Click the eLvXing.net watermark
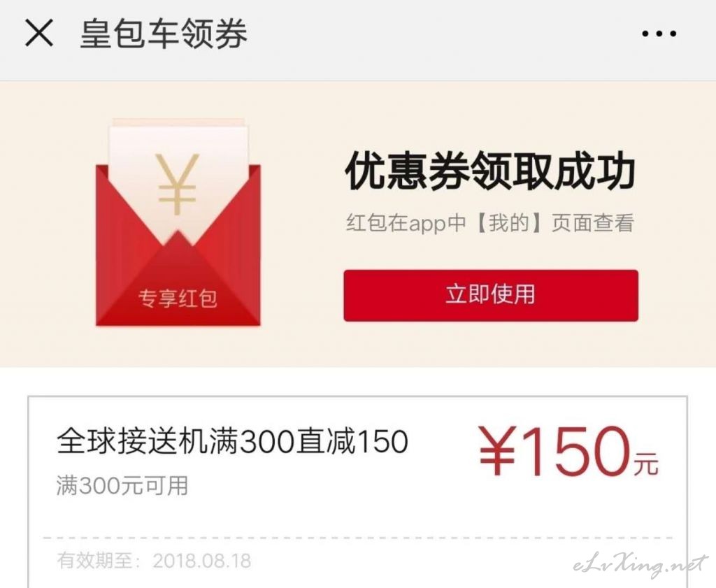 (640, 566)
